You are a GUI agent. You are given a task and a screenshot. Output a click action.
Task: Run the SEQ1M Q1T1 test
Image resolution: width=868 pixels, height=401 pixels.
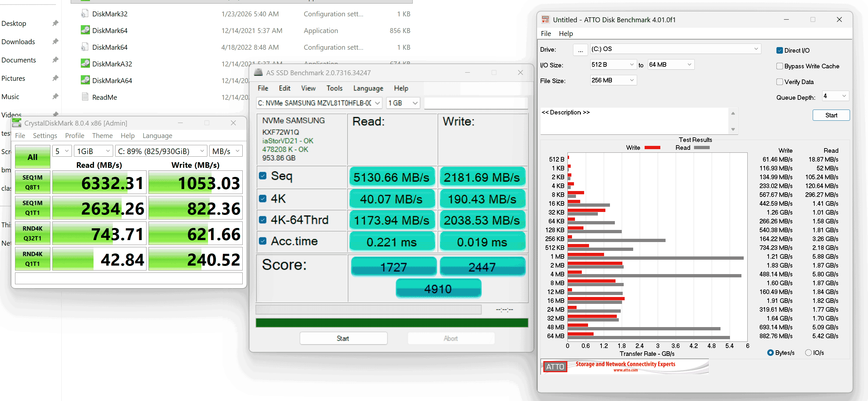(x=32, y=208)
